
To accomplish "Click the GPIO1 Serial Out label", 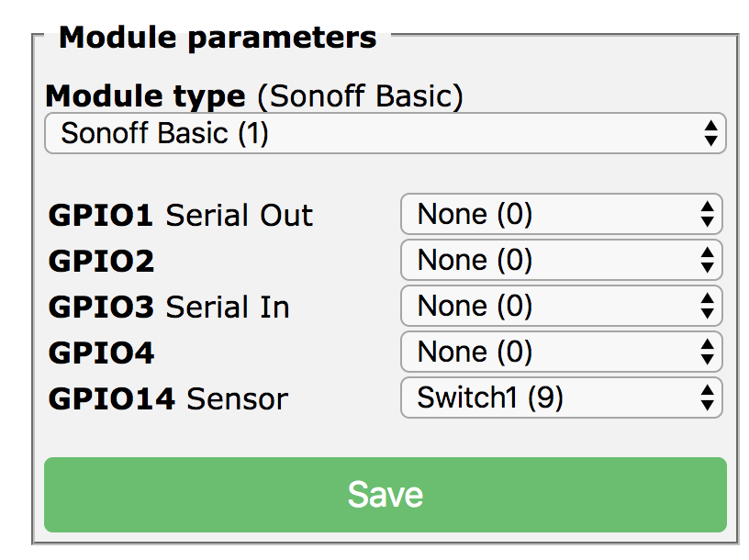I will 180,215.
